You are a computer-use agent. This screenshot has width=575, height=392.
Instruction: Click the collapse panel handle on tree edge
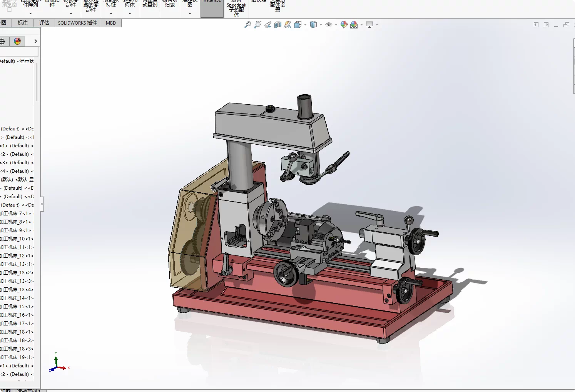(x=42, y=204)
